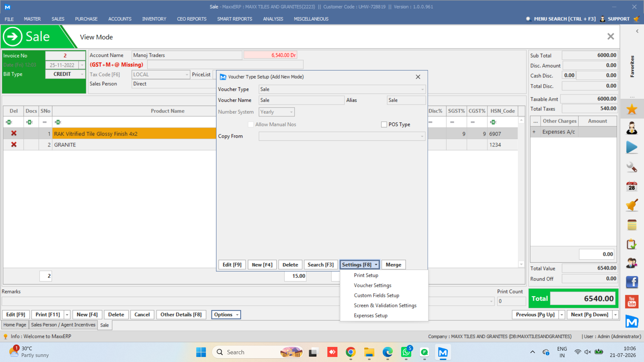Open the Other Charges ellipsis button

[x=536, y=121]
